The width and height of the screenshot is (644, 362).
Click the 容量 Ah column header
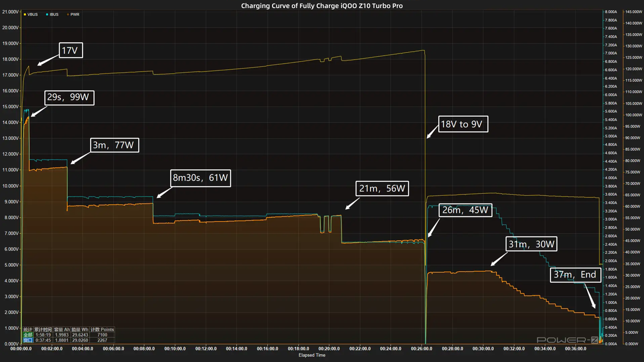[62, 329]
